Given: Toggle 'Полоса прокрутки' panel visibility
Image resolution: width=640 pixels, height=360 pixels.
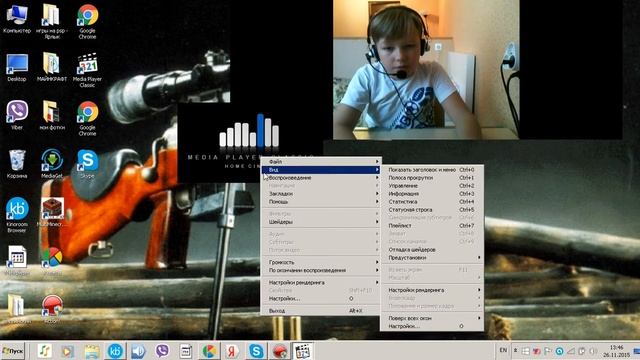Looking at the screenshot, I should point(432,178).
